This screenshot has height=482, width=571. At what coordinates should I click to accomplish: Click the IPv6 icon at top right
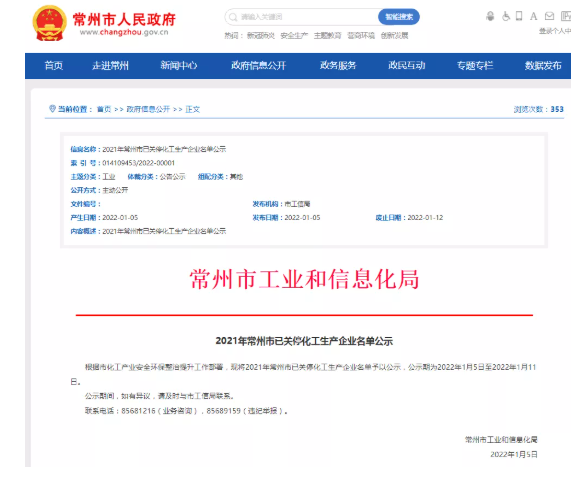(566, 16)
